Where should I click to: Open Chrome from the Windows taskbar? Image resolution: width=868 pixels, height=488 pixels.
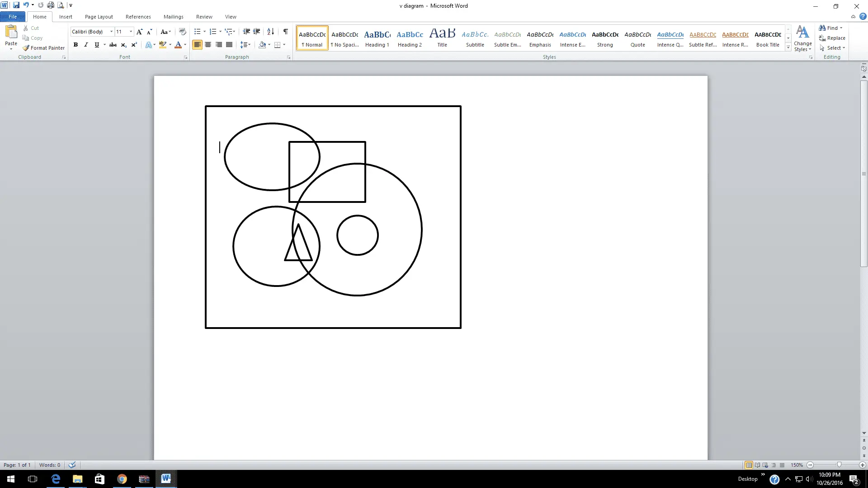click(x=122, y=479)
